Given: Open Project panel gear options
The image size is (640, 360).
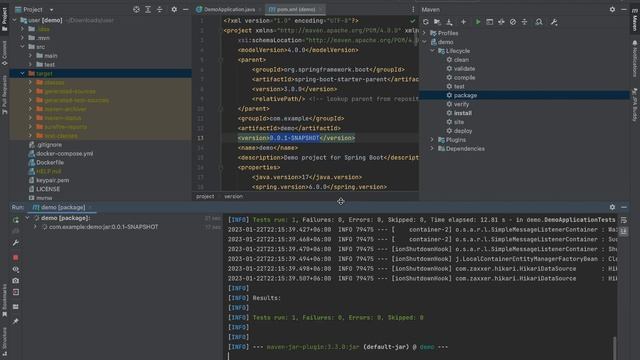Looking at the screenshot, I should pos(174,9).
